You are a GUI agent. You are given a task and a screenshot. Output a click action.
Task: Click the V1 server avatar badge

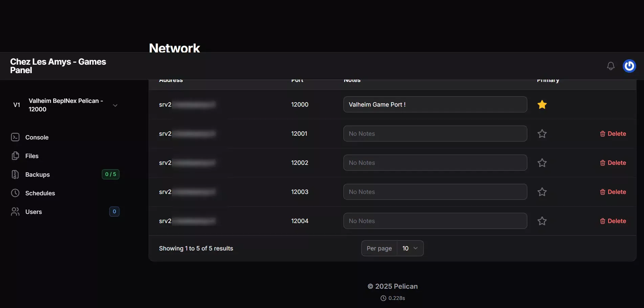17,105
